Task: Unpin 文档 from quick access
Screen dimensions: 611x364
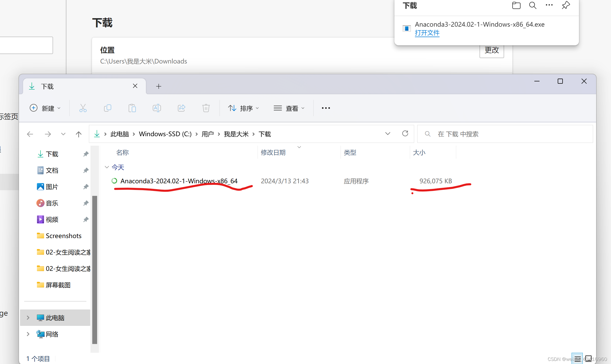Action: tap(86, 170)
